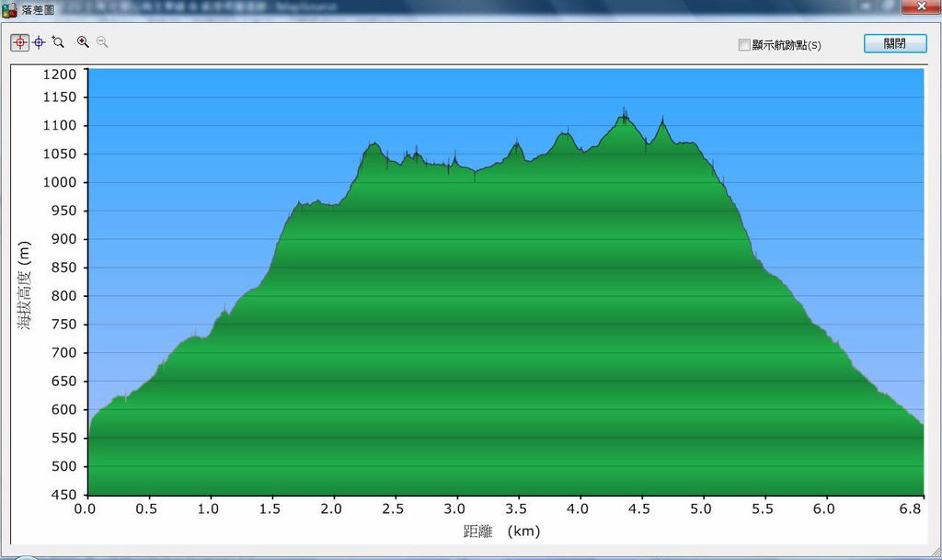This screenshot has height=560, width=942.
Task: Click the 1200 elevation axis value
Action: click(60, 74)
